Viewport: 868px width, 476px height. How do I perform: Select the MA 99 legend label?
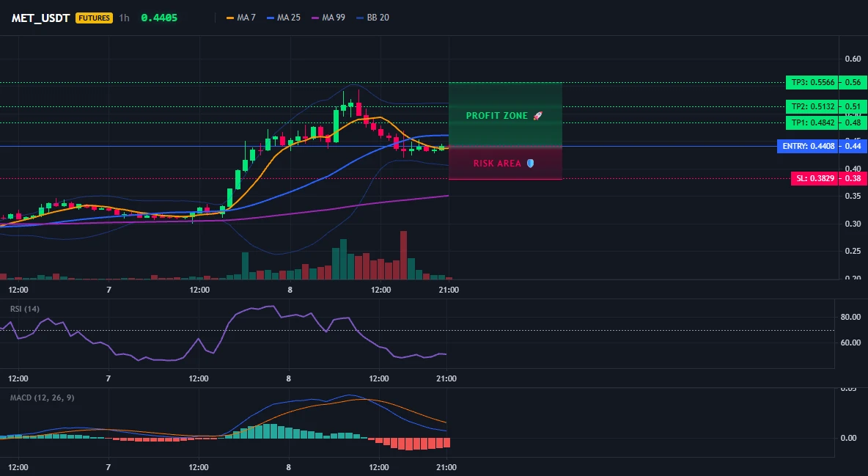[334, 18]
